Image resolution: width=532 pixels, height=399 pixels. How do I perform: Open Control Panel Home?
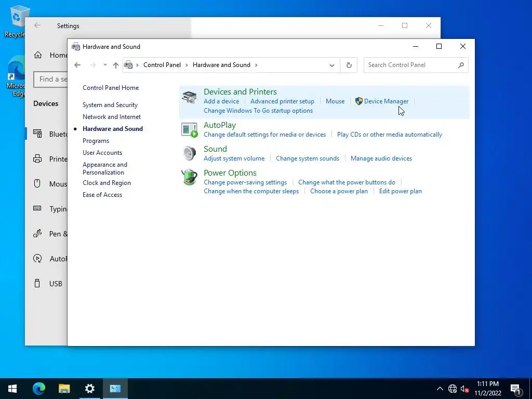[x=111, y=87]
